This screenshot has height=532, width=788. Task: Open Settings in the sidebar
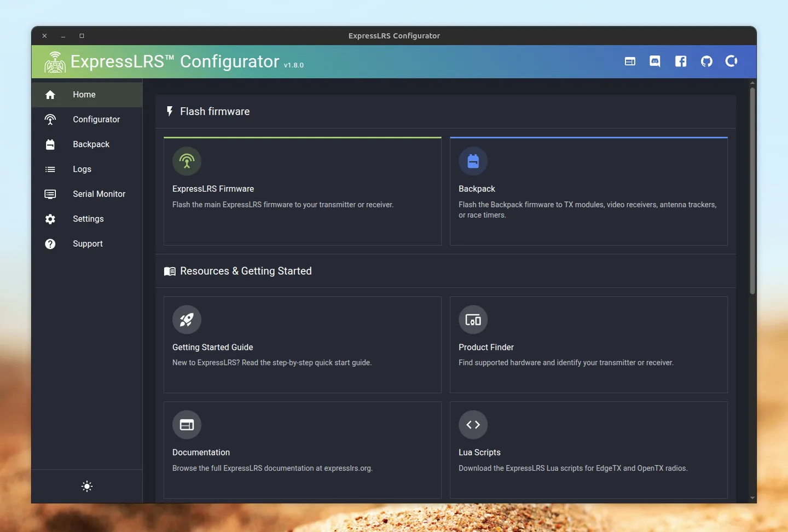click(87, 219)
